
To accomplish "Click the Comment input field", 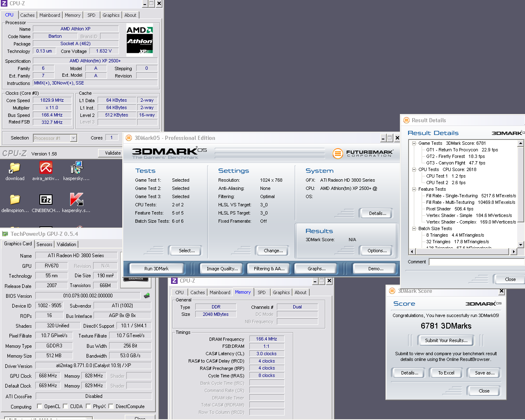I will pyautogui.click(x=477, y=262).
